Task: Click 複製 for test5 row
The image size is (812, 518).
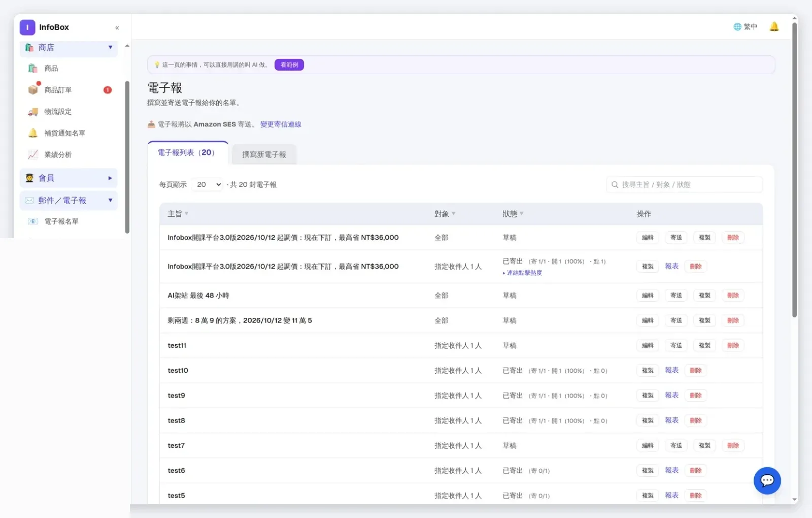Action: pos(648,496)
